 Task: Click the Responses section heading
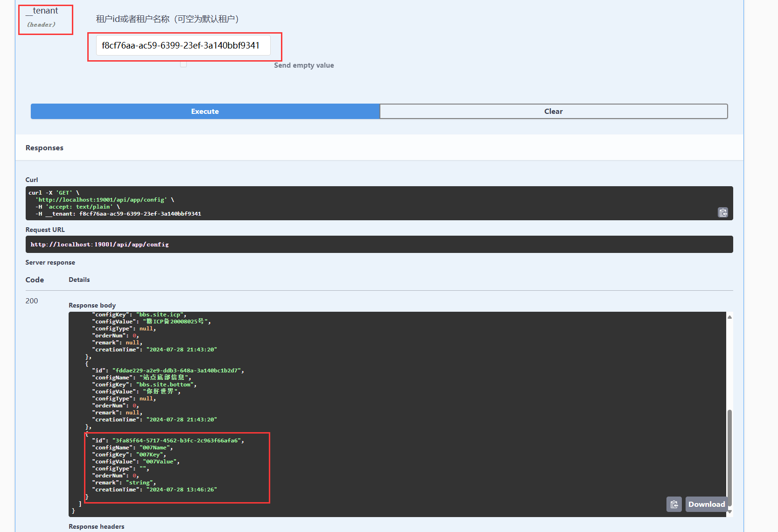point(44,148)
